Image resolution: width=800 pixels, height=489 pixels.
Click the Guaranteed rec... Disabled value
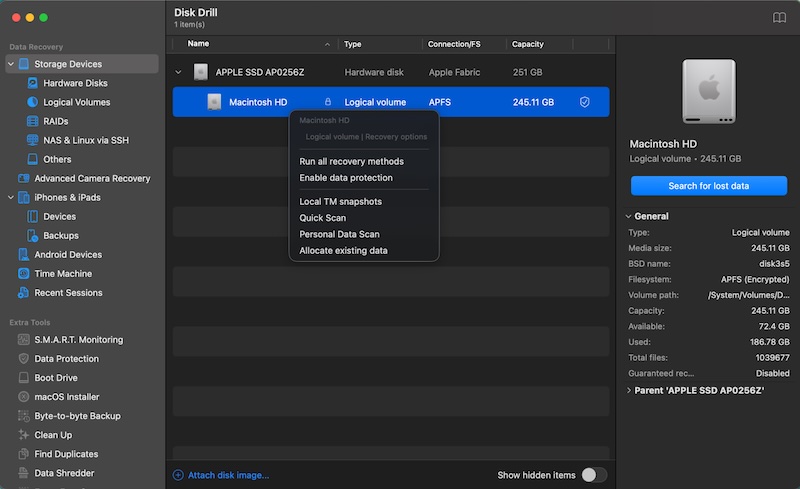point(772,374)
